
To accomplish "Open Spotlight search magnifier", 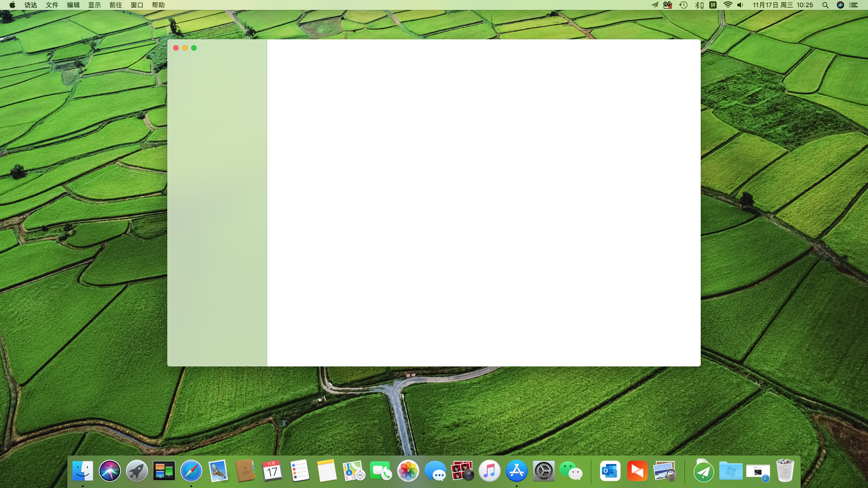I will click(825, 5).
